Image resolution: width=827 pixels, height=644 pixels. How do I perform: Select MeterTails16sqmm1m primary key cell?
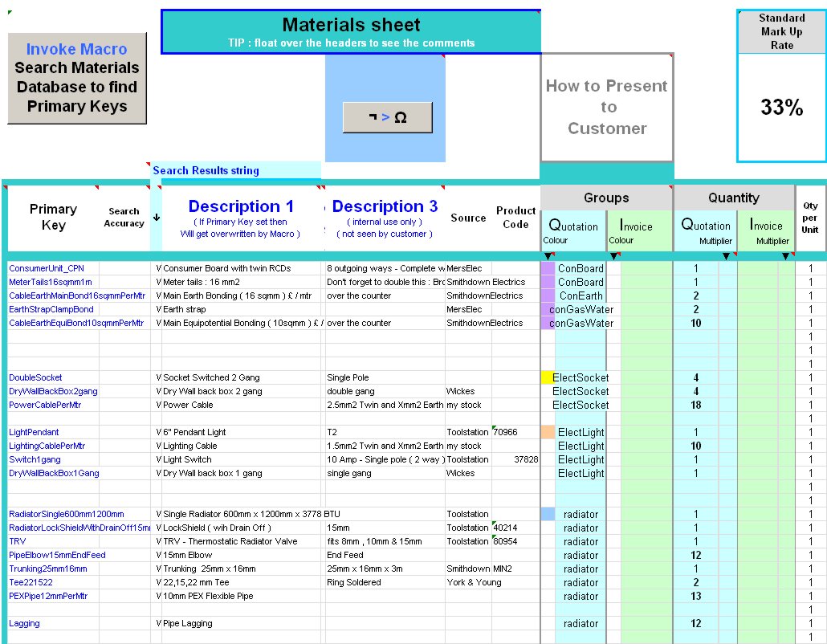[53, 282]
